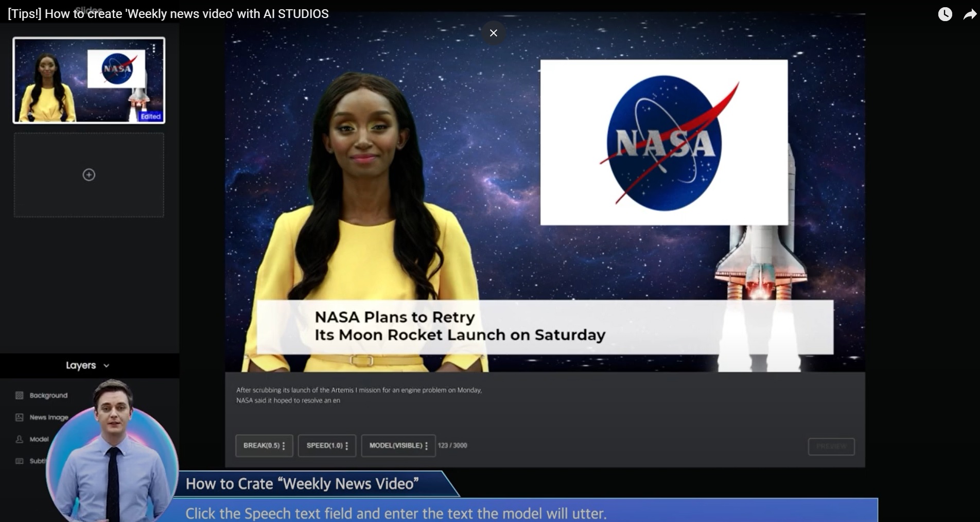Click the '123 / 3000' character counter
This screenshot has height=522, width=980.
(452, 446)
